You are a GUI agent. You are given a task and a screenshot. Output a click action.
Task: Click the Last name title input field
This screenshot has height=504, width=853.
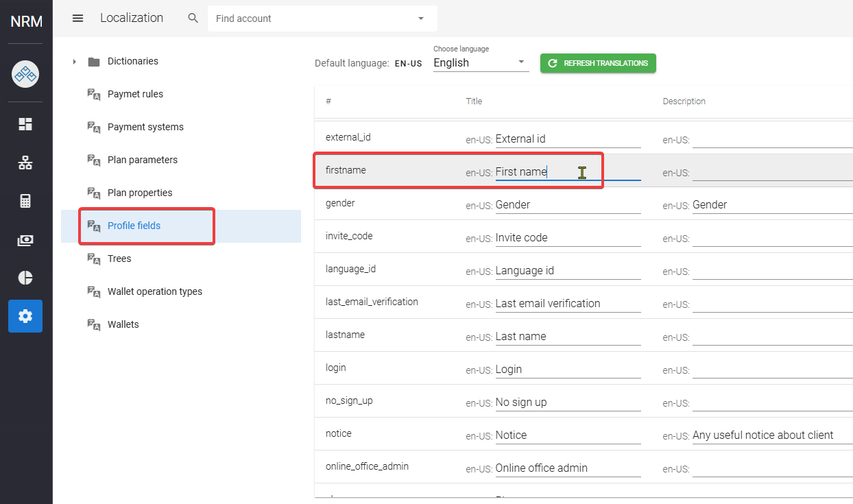point(567,337)
